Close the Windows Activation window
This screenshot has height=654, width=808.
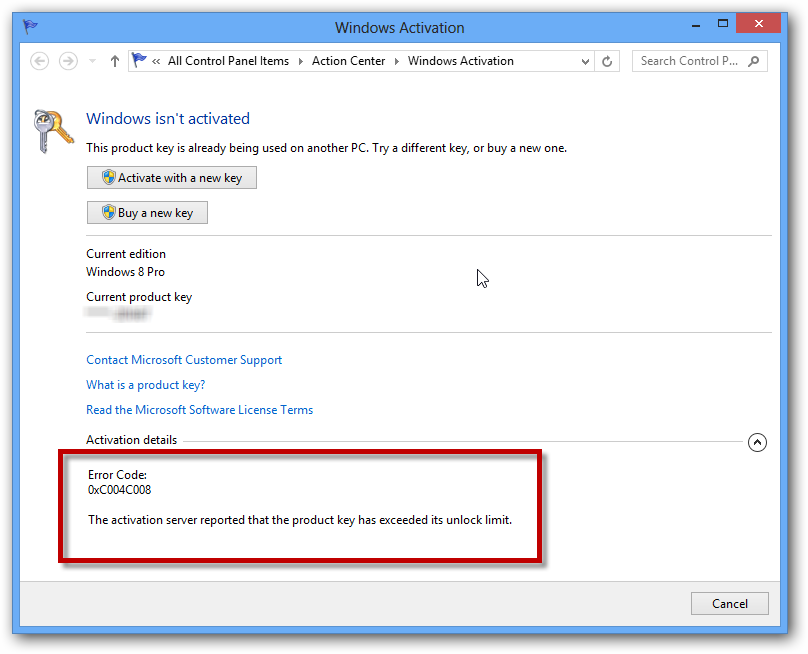759,23
